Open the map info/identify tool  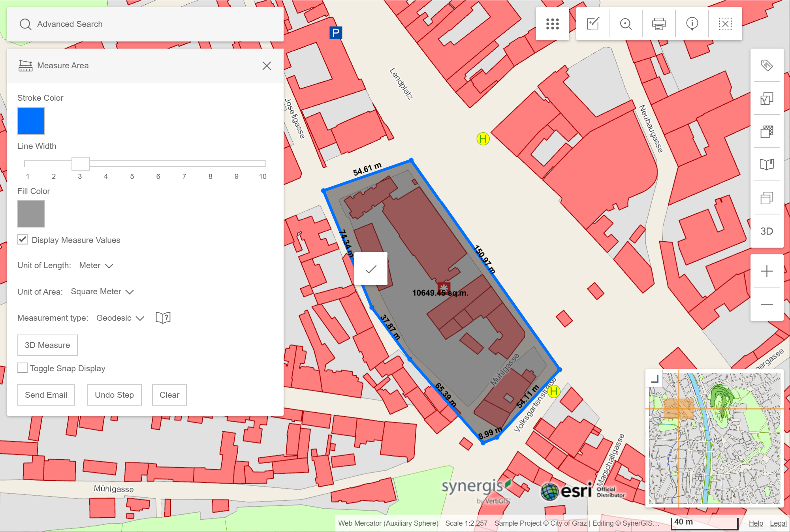pyautogui.click(x=692, y=24)
